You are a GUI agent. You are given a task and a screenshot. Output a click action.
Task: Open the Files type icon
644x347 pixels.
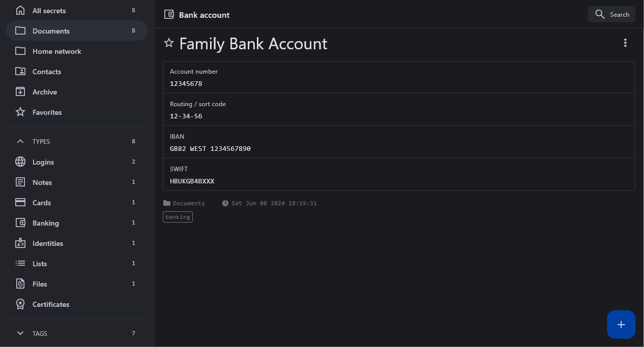point(20,284)
